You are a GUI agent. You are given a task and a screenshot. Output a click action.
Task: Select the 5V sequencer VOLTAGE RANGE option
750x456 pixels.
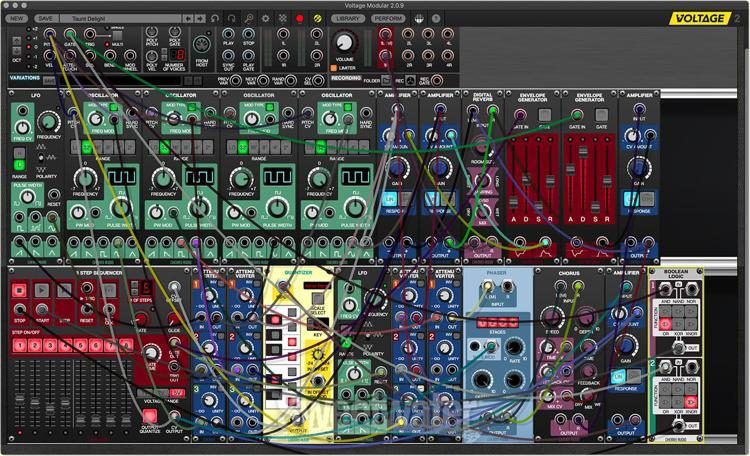pos(177,393)
